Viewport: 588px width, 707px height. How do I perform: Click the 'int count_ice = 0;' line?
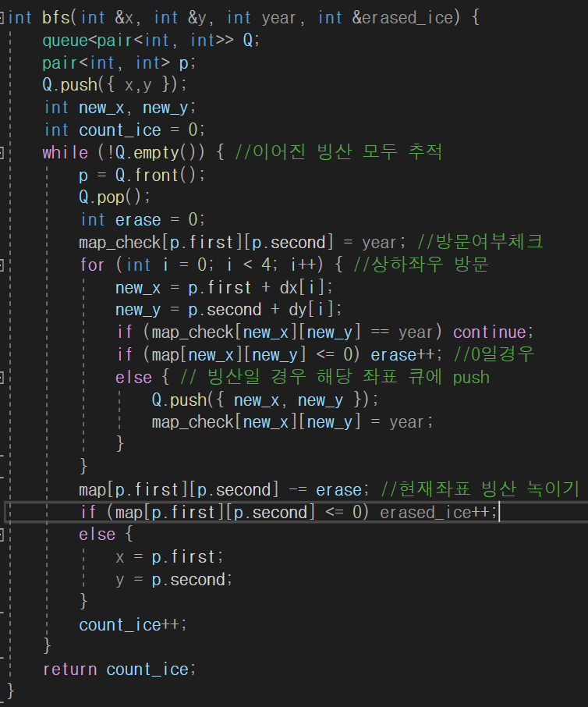pyautogui.click(x=124, y=130)
